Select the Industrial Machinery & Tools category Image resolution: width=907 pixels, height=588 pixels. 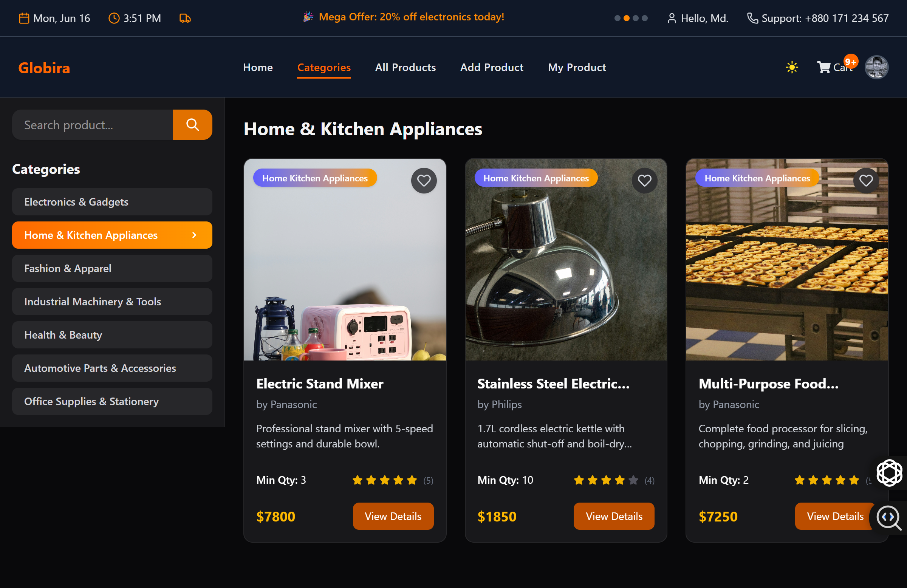[112, 302]
